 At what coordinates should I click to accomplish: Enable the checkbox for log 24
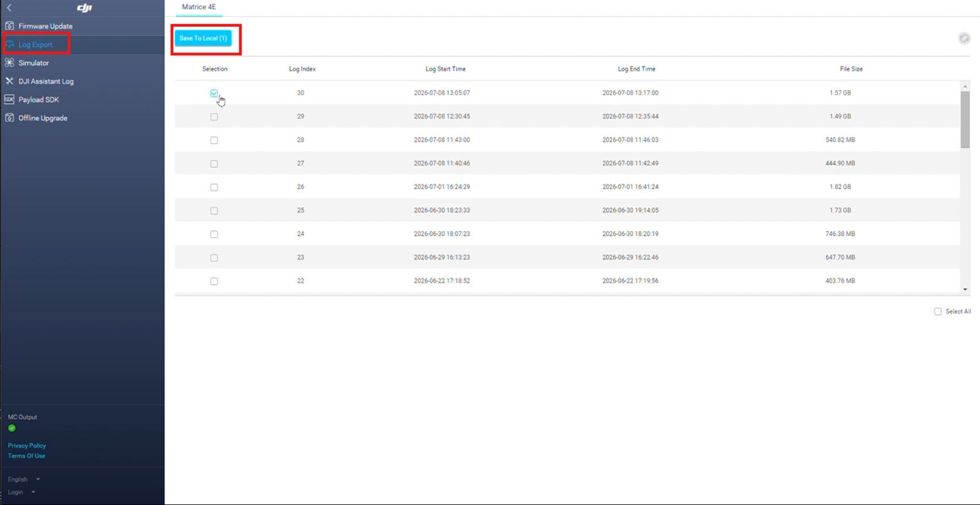click(x=214, y=234)
